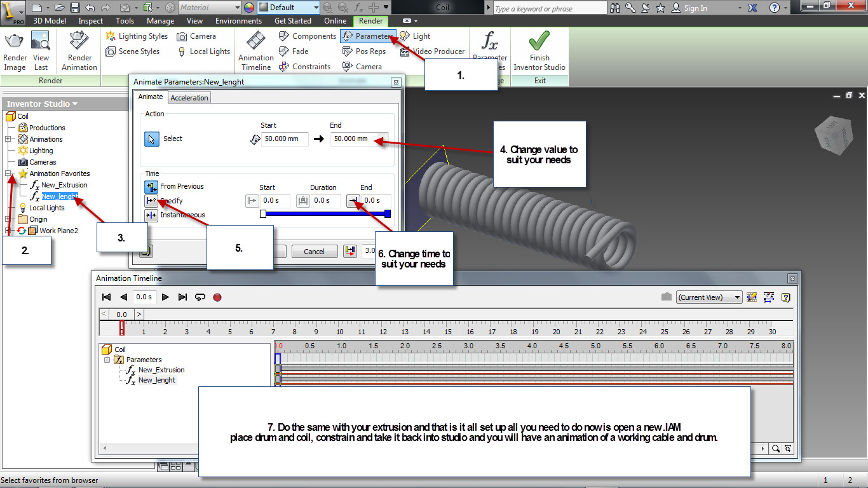Select Cameras node in the browser
The height and width of the screenshot is (488, 868).
(x=43, y=162)
